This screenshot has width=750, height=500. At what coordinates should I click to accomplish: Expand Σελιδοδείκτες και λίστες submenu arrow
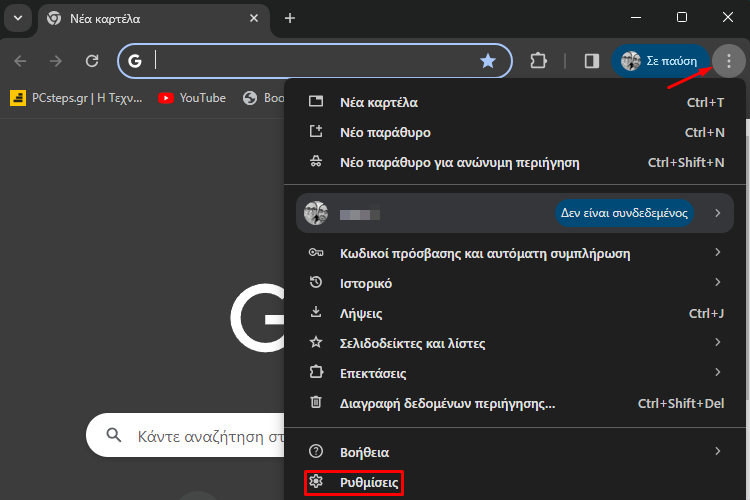[x=717, y=342]
